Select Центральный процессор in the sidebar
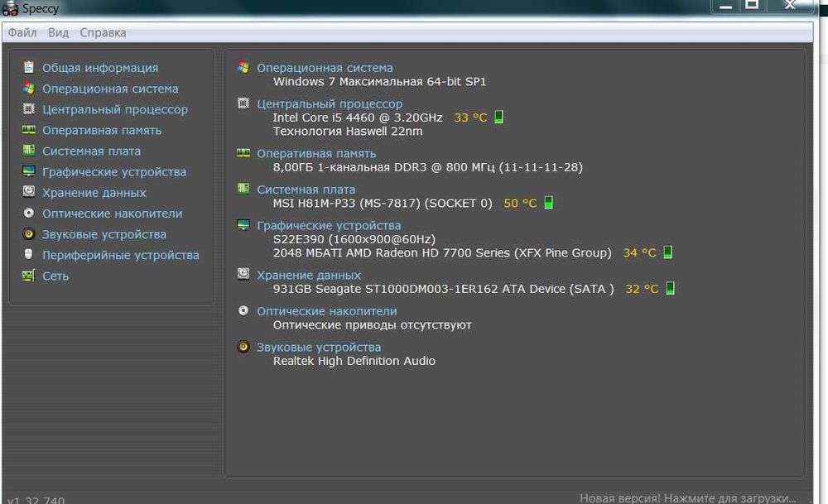Screen dimensions: 828x504 (x=115, y=110)
